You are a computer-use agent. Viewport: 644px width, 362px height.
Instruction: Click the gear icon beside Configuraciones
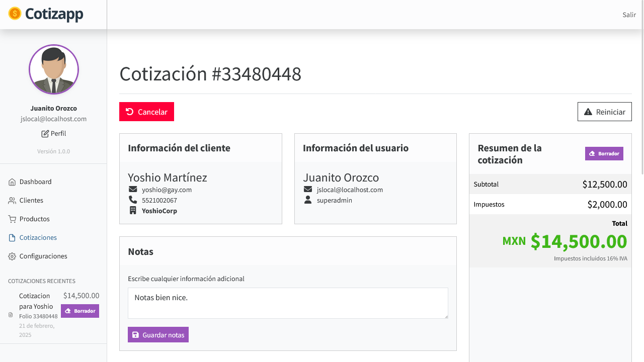tap(12, 256)
